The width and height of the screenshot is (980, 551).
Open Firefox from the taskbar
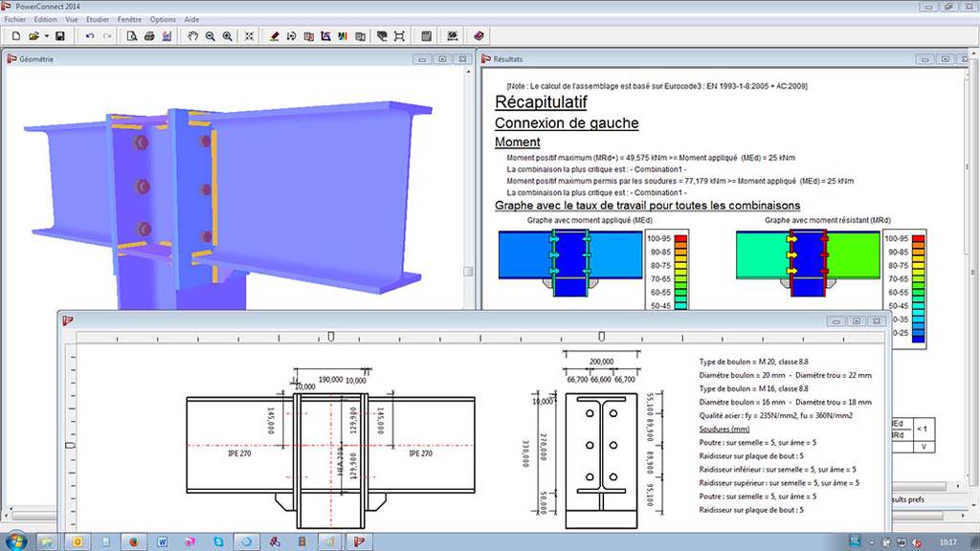click(x=134, y=541)
